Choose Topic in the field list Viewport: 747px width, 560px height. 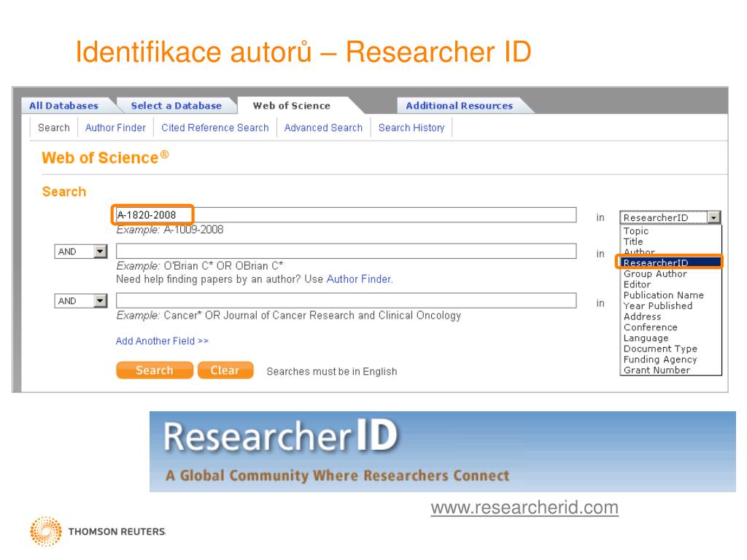pyautogui.click(x=636, y=231)
